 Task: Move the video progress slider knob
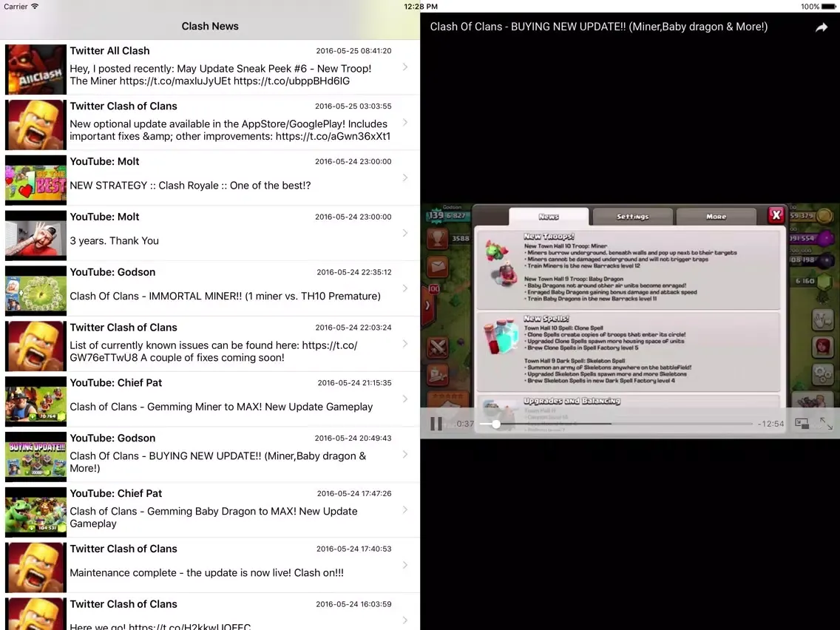[x=496, y=424]
